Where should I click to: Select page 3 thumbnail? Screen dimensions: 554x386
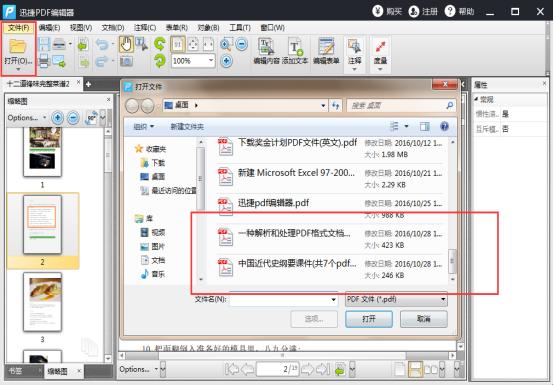pos(42,302)
